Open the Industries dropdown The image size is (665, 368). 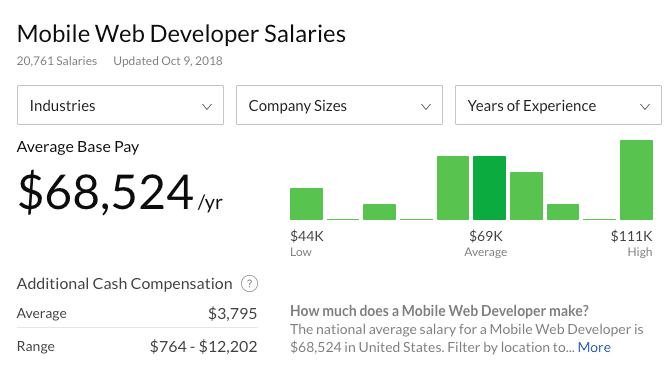pyautogui.click(x=120, y=105)
